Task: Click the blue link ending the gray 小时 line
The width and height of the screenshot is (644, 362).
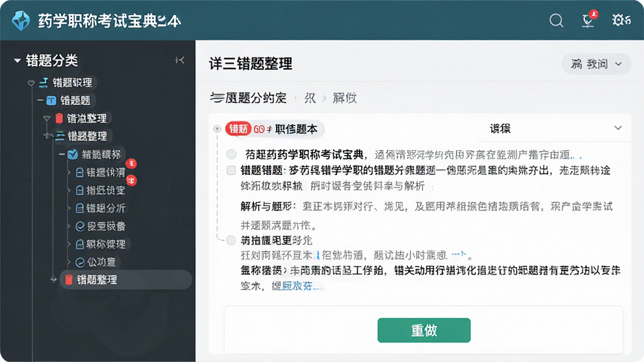Action: (x=459, y=255)
